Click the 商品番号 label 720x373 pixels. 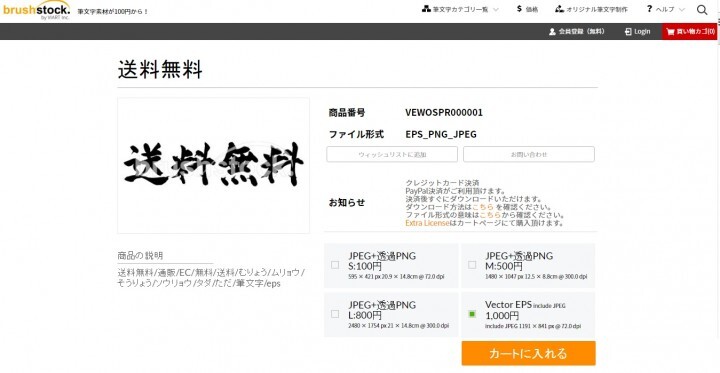(347, 113)
